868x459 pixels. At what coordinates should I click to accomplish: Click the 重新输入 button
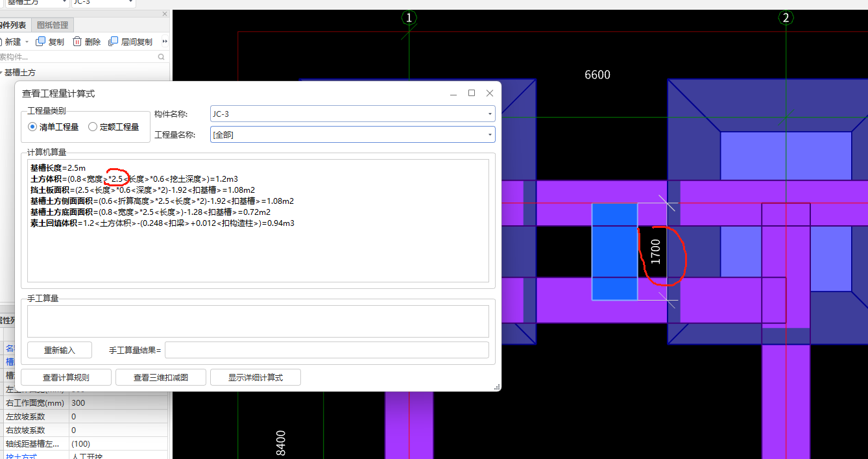(x=60, y=350)
